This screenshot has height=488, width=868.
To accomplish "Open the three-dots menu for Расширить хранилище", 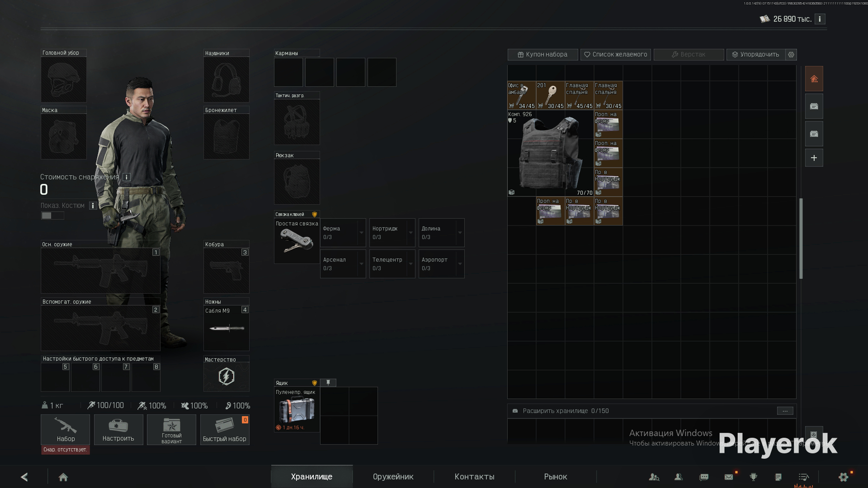I will pos(785,411).
